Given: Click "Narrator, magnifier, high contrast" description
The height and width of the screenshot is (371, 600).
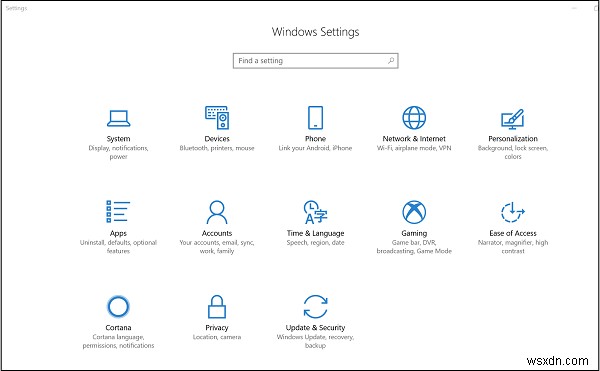Looking at the screenshot, I should (x=513, y=247).
